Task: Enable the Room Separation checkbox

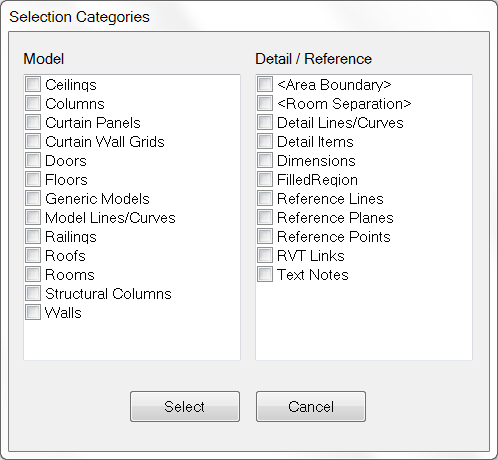Action: (x=265, y=103)
